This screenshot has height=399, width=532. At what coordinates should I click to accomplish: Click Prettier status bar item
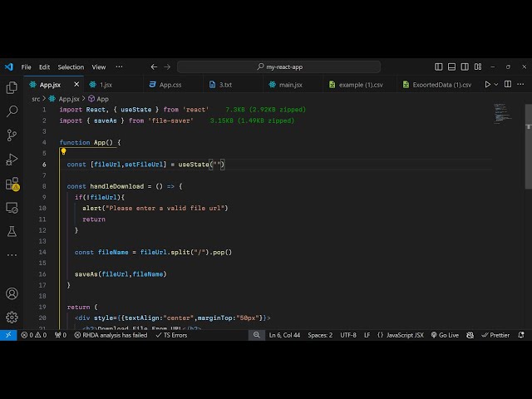(x=496, y=335)
